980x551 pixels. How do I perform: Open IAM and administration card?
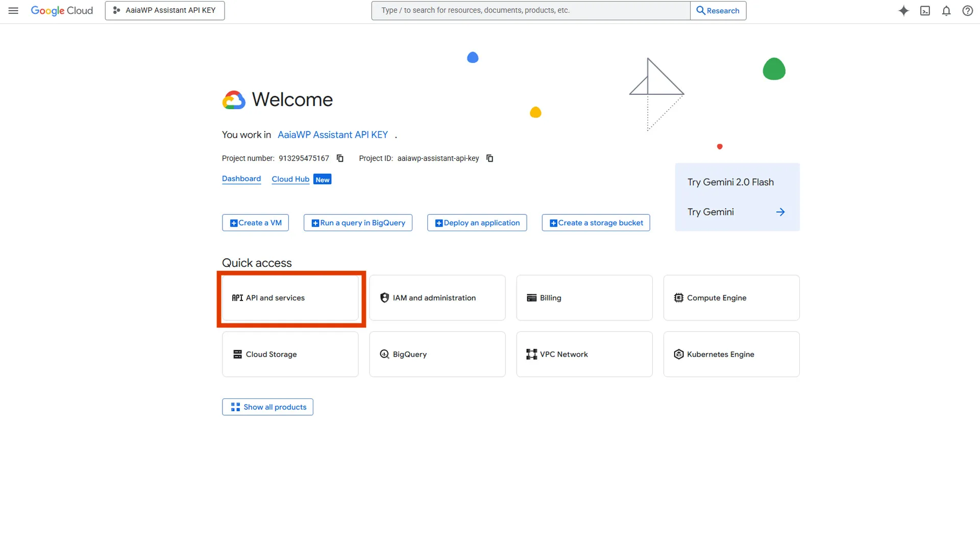[437, 298]
